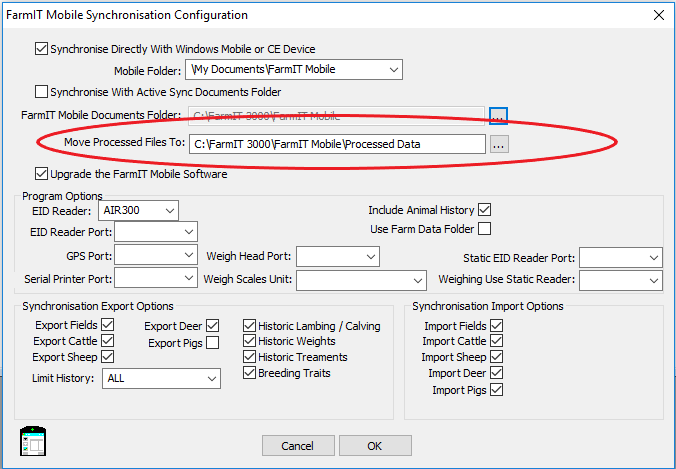The image size is (676, 469).
Task: Check Use Farm Data Folder
Action: 485,228
